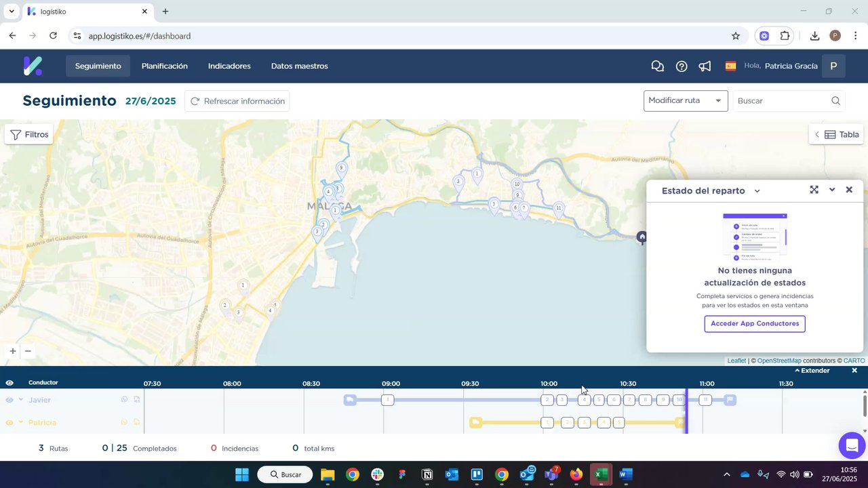Click map marker 11 on the coast
The height and width of the screenshot is (488, 868).
(559, 209)
